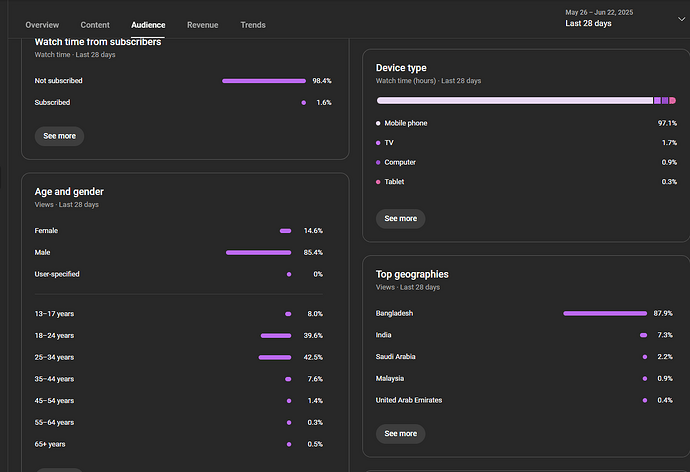The image size is (690, 472).
Task: Click the 25–34 years bar
Action: [275, 358]
